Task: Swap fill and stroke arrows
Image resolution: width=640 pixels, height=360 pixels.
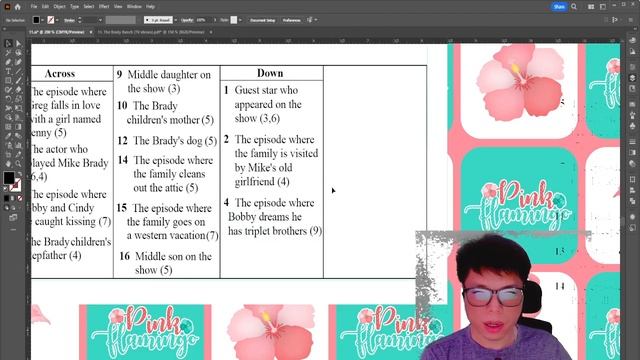Action: 19,174
